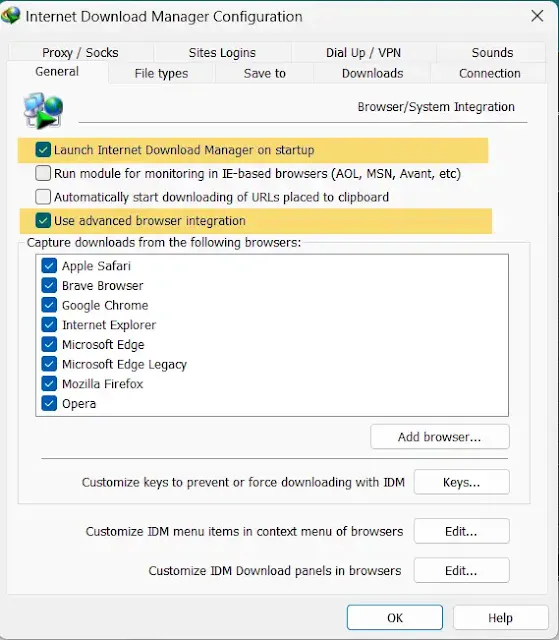Click the Internet Explorer entry text

(x=109, y=325)
